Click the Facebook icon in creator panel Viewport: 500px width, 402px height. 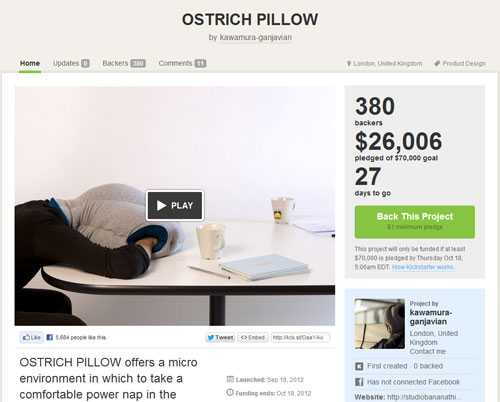pos(359,382)
